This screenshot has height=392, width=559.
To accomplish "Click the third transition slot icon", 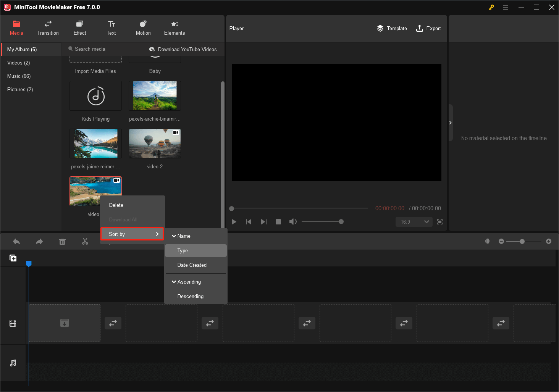I will pyautogui.click(x=307, y=323).
